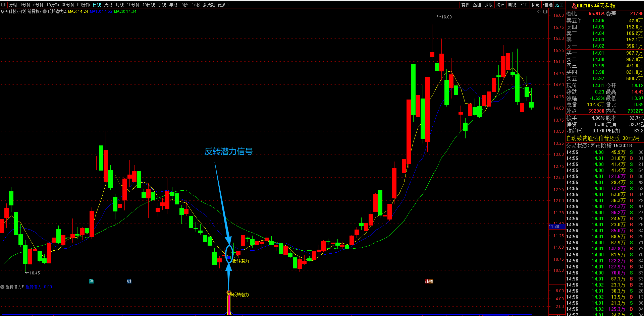644x316 pixels.
Task: Open the 复权 adjustment menu
Action: click(466, 5)
